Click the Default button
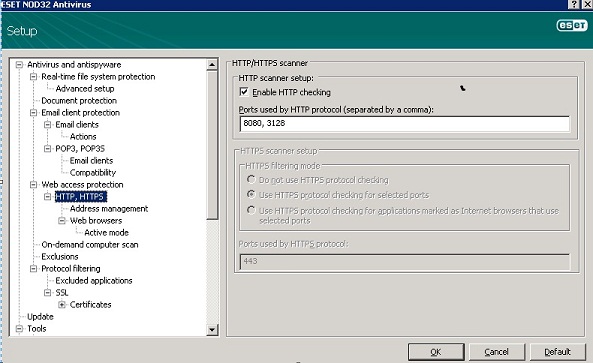This screenshot has height=363, width=593. [557, 352]
